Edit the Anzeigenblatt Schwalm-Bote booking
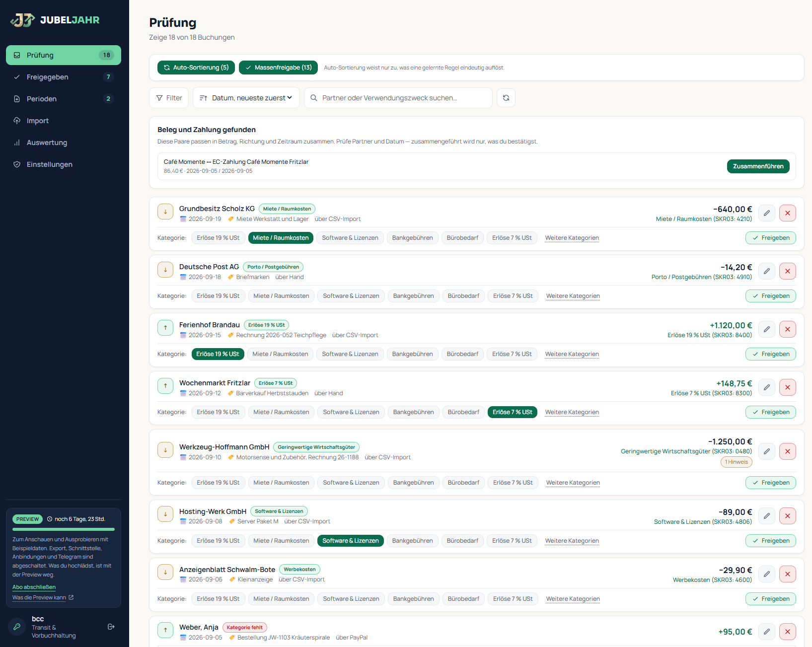 (x=767, y=574)
